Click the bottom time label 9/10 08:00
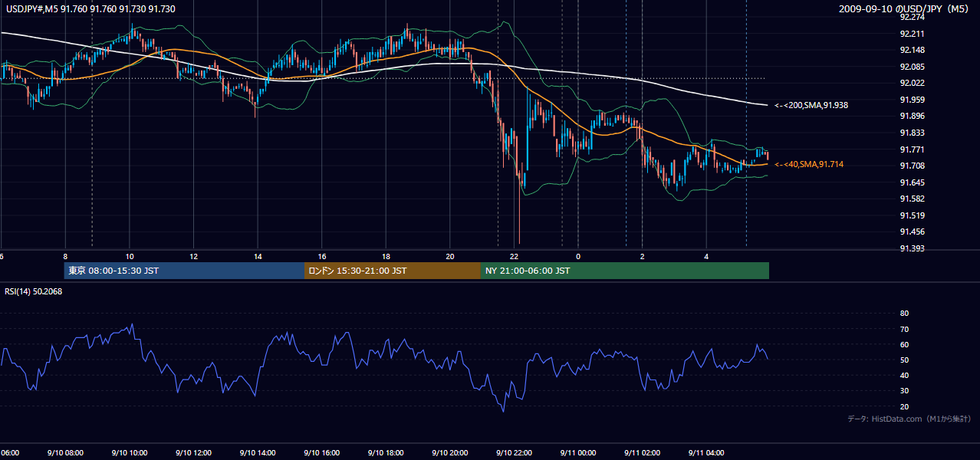 click(x=64, y=453)
